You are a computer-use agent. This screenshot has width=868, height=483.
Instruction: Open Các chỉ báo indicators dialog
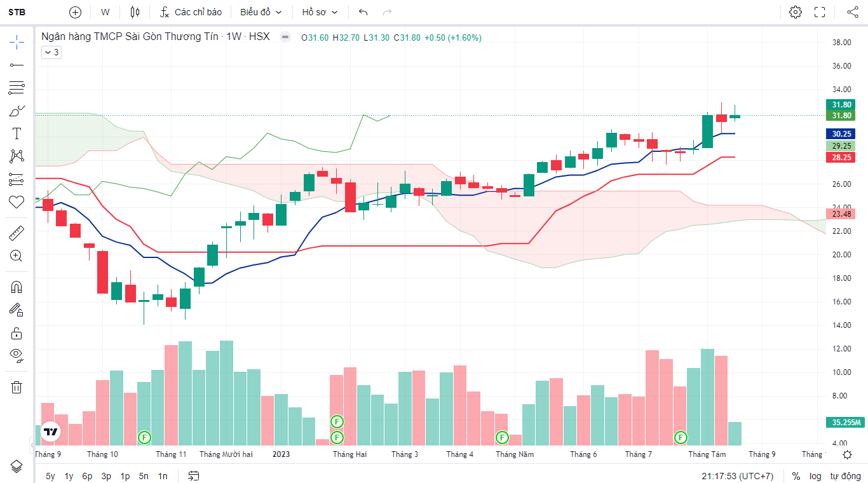point(191,12)
